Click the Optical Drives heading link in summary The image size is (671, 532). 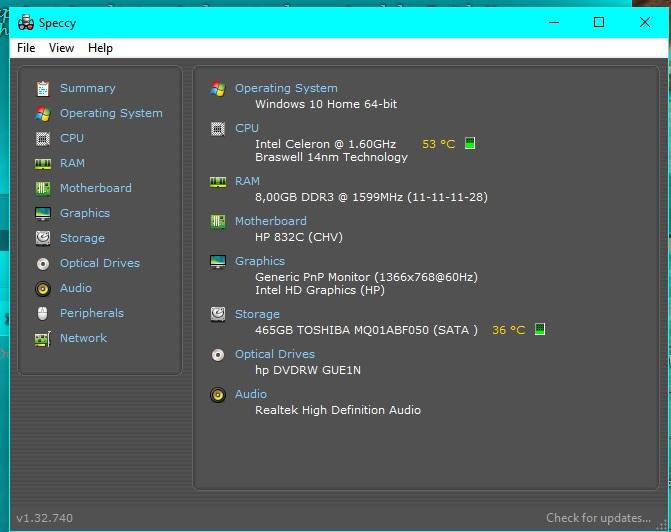275,354
